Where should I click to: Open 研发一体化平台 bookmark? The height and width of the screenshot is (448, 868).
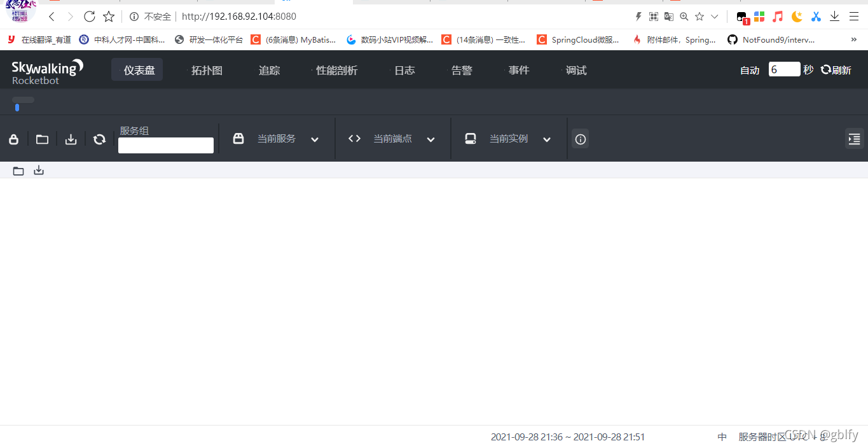pos(209,39)
